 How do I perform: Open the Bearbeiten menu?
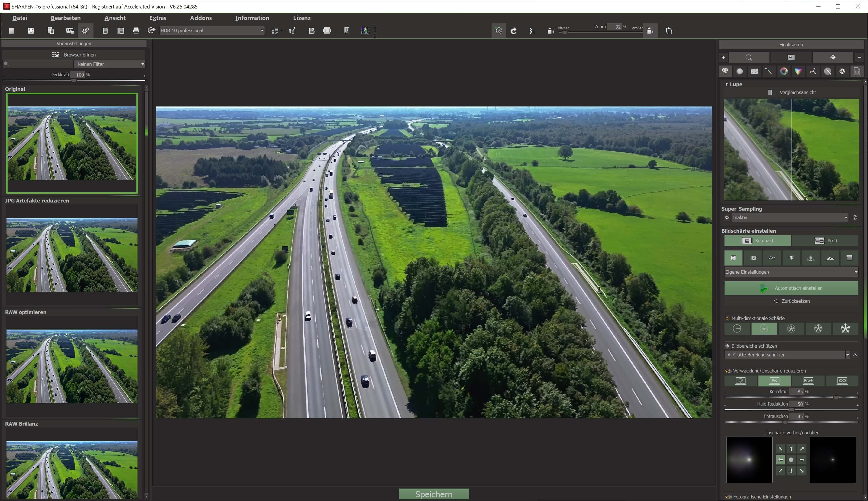click(65, 18)
